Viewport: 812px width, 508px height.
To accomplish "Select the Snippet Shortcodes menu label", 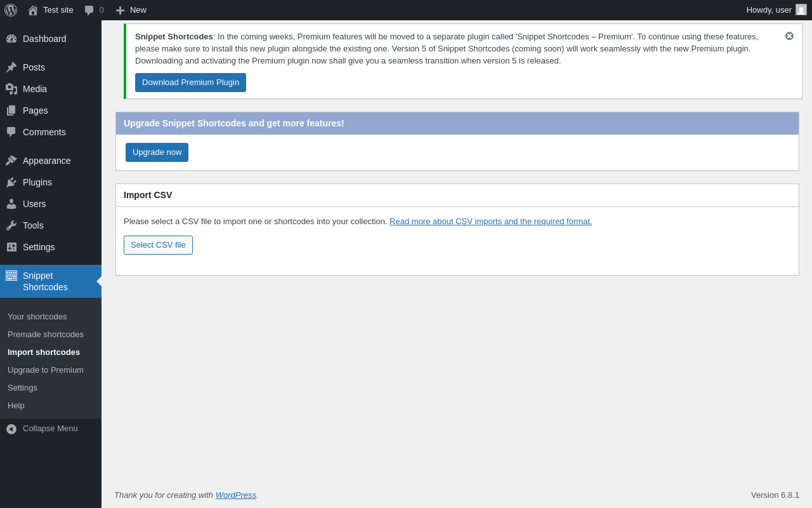I will coord(45,281).
